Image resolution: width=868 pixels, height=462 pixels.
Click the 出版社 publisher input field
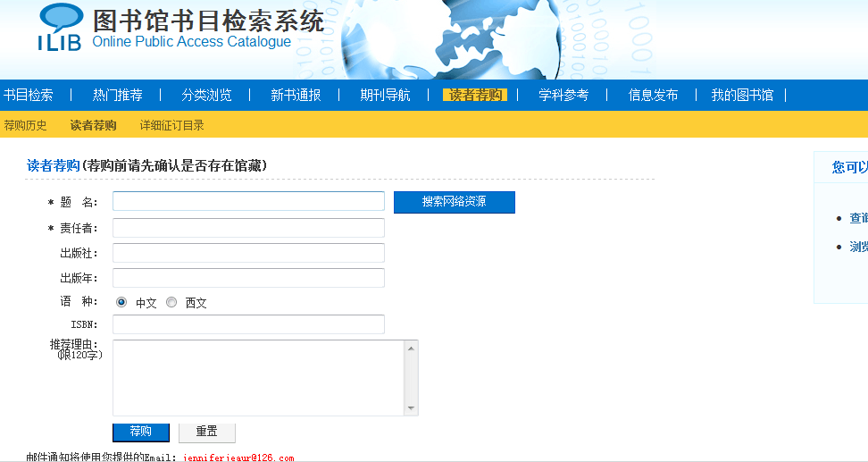click(x=248, y=253)
